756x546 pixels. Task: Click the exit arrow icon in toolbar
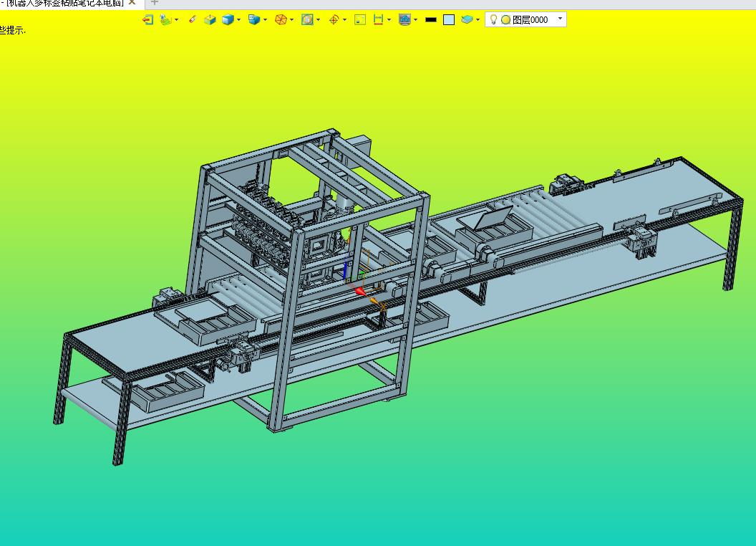tap(148, 20)
